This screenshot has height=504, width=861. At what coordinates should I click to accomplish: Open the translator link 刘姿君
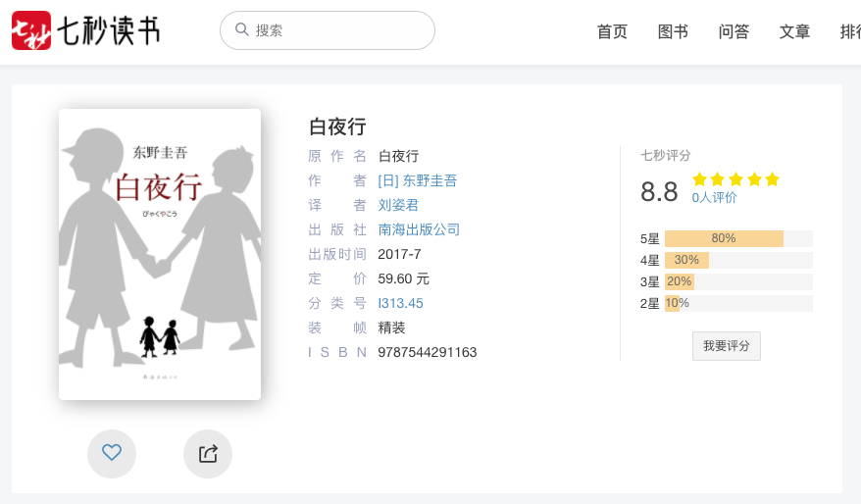398,205
